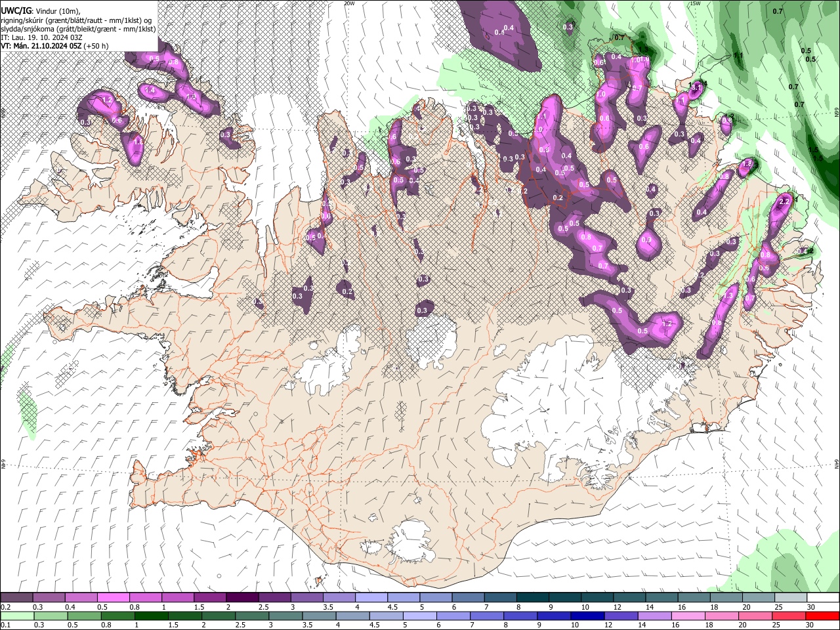Click the light grey top-row swatch between 25 and 30

(x=791, y=598)
